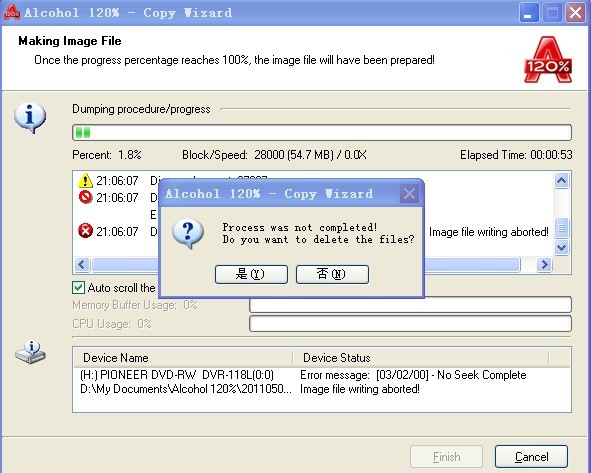Click the dumping progress bar
Screen dimensions: 591x473
tap(322, 133)
